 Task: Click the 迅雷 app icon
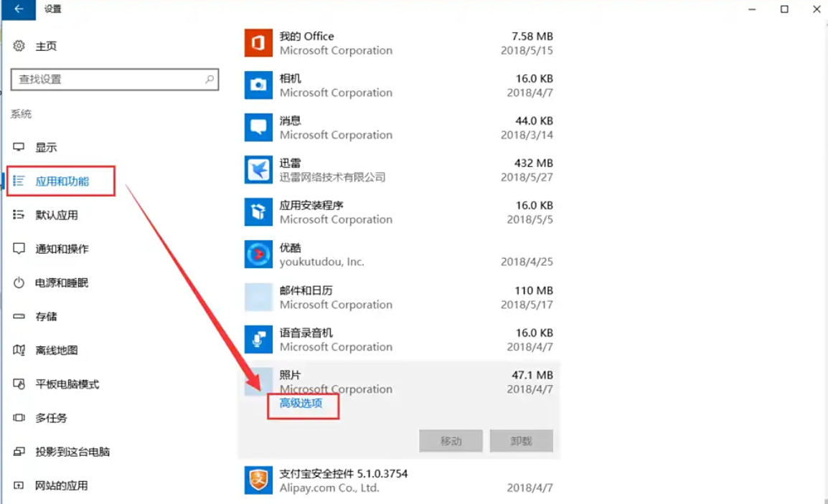click(258, 170)
